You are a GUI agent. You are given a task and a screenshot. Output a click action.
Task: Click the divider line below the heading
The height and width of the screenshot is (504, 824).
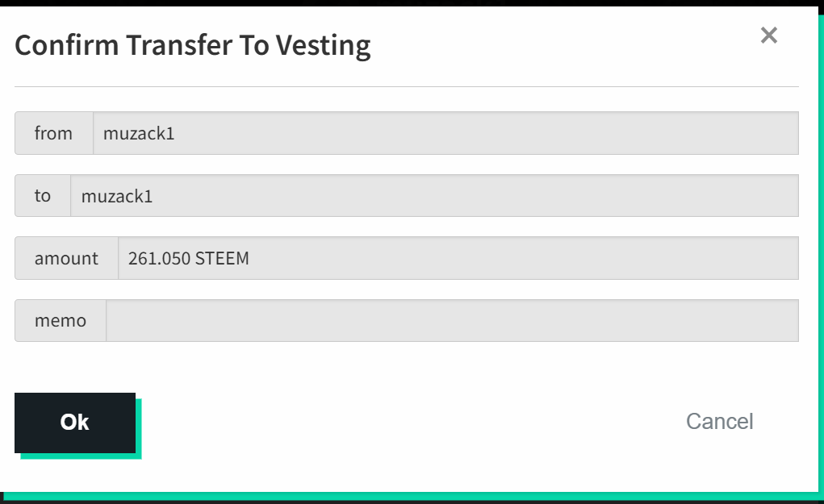[x=407, y=86]
